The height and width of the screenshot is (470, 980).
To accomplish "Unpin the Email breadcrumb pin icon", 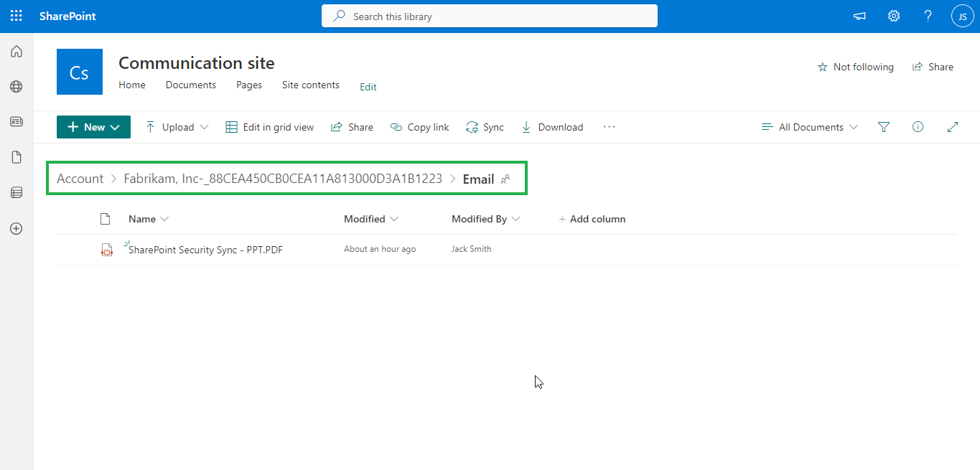I will (x=506, y=179).
